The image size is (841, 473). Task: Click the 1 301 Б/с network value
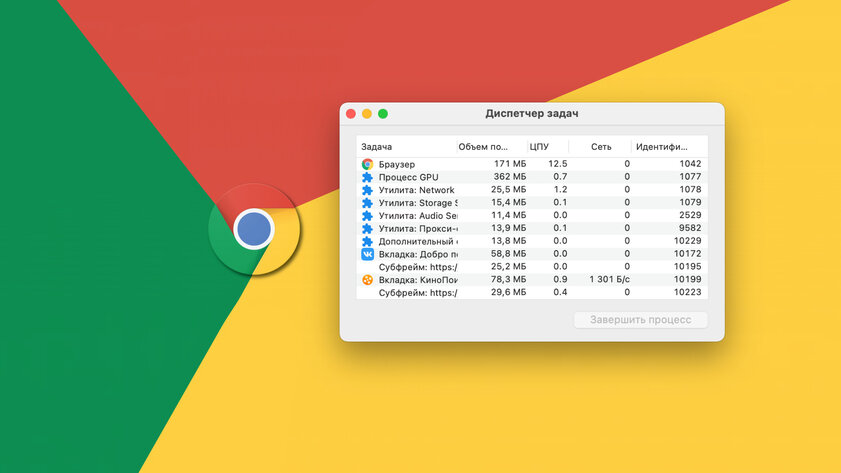pyautogui.click(x=609, y=279)
